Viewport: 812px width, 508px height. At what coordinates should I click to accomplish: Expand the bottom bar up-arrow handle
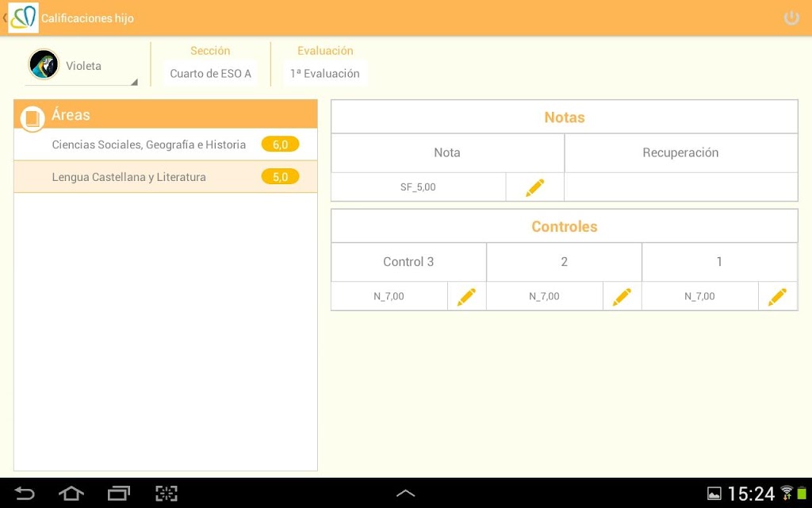pos(405,494)
